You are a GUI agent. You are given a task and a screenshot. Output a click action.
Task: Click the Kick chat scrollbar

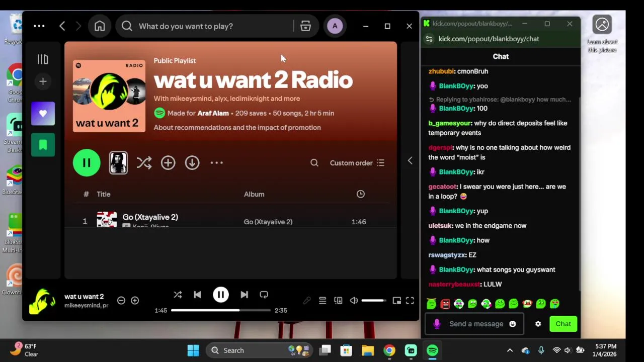tap(580, 194)
